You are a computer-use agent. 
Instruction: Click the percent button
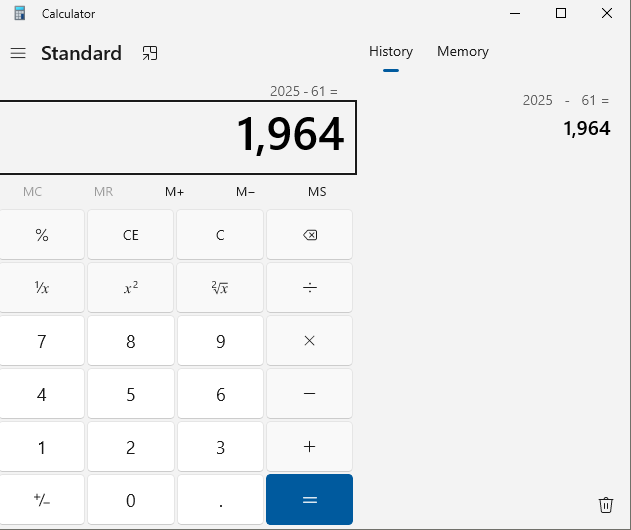[x=42, y=235]
